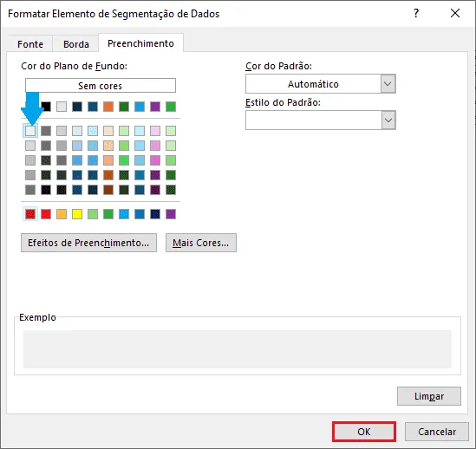Viewport: 476px width, 449px height.
Task: Expand the Cor do Padrão dropdown arrow
Action: 388,84
